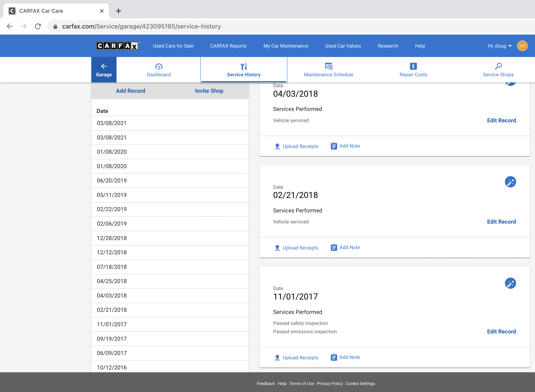Image resolution: width=535 pixels, height=392 pixels.
Task: Select the 11/01/2017 date in list
Action: 170,324
